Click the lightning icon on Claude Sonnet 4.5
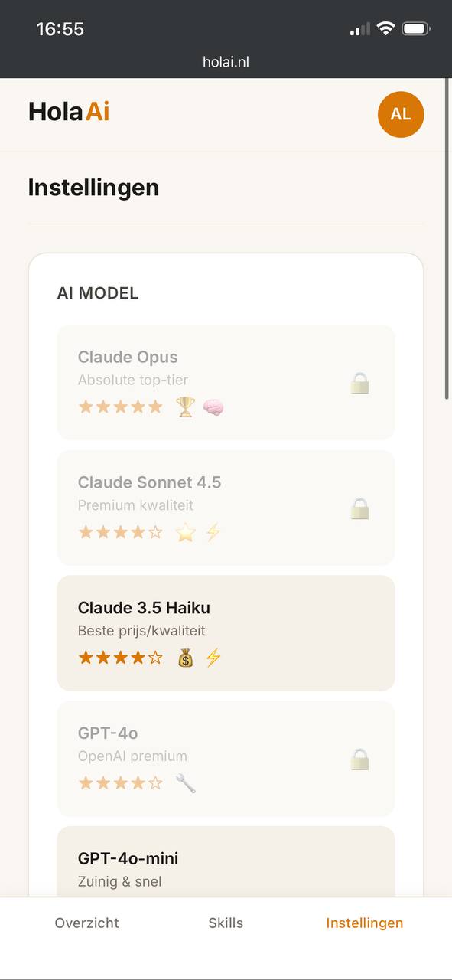 213,531
